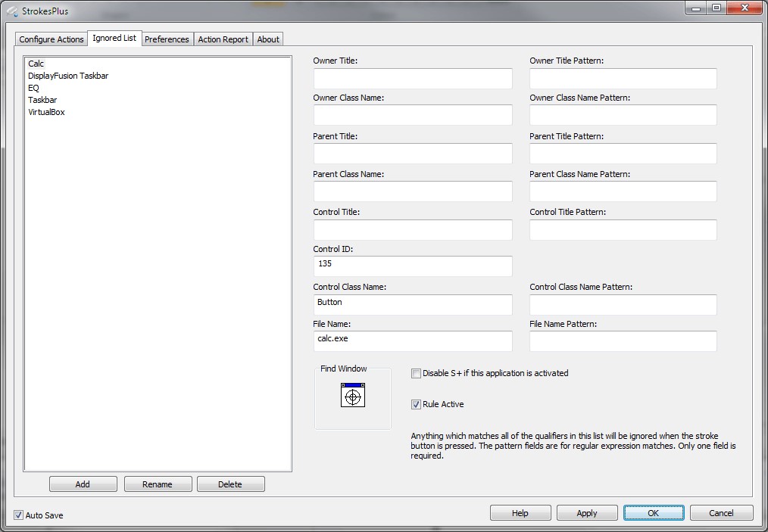The height and width of the screenshot is (532, 768).
Task: Select DisplayFusion Taskbar in ignored list
Action: pos(68,76)
